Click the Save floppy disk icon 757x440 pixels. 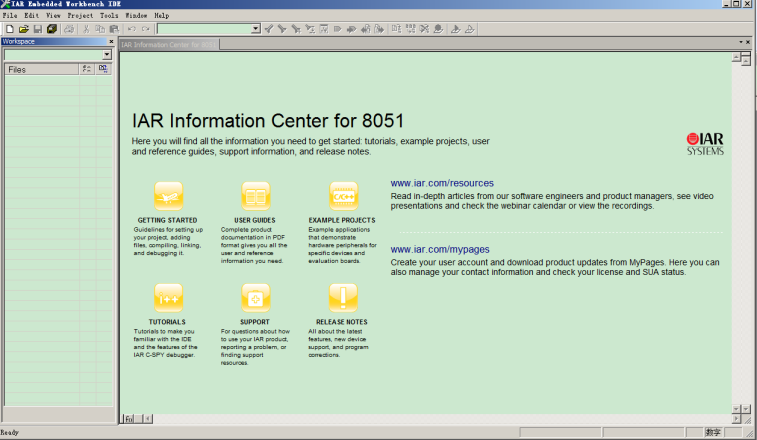[x=38, y=29]
